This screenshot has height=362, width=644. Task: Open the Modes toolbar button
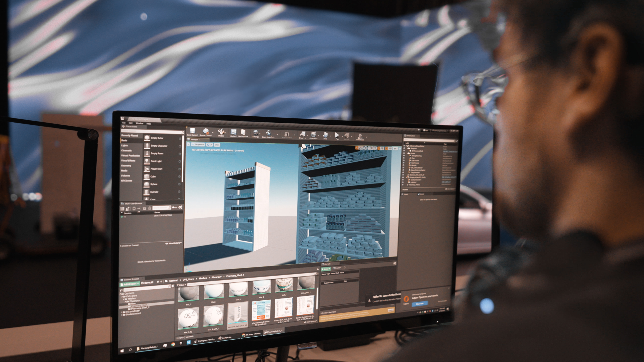[x=221, y=133]
